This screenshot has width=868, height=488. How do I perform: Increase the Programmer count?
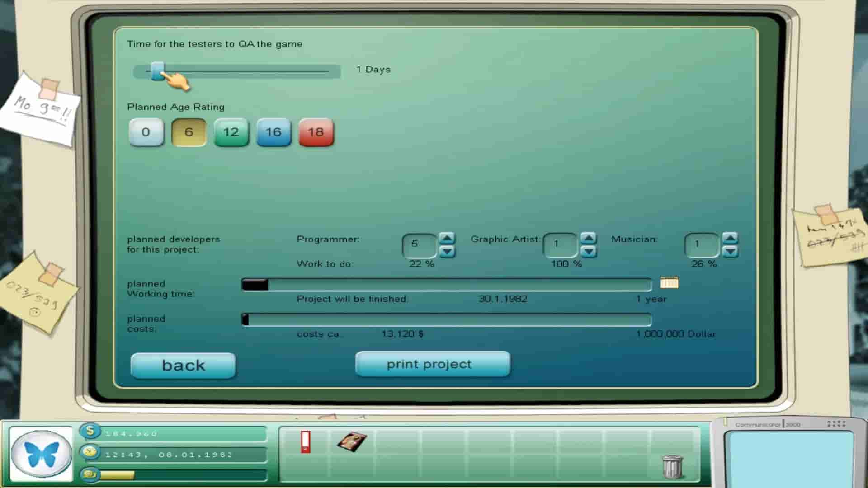pyautogui.click(x=447, y=238)
